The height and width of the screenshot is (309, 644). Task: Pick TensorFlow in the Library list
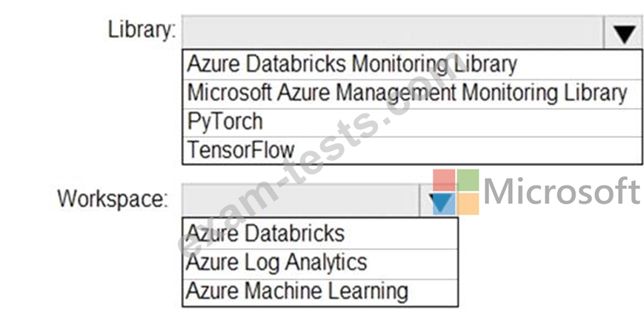coord(412,150)
